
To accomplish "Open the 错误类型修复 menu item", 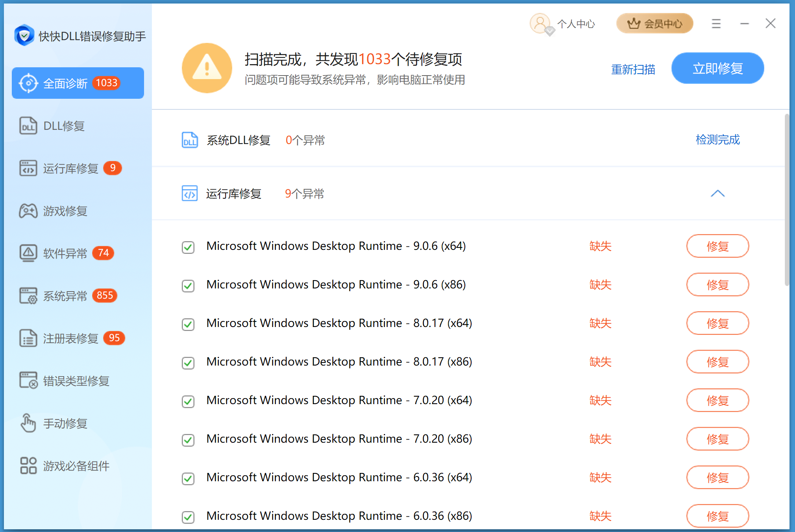I will [28, 381].
